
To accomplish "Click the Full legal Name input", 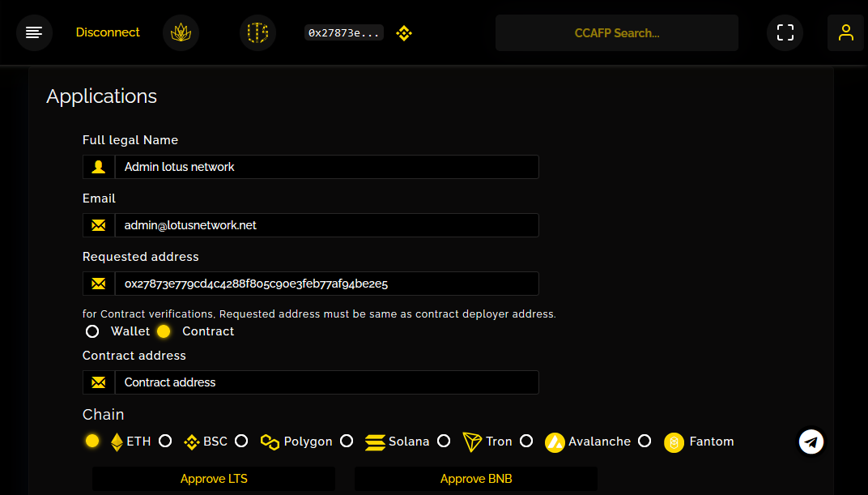I will pyautogui.click(x=326, y=167).
